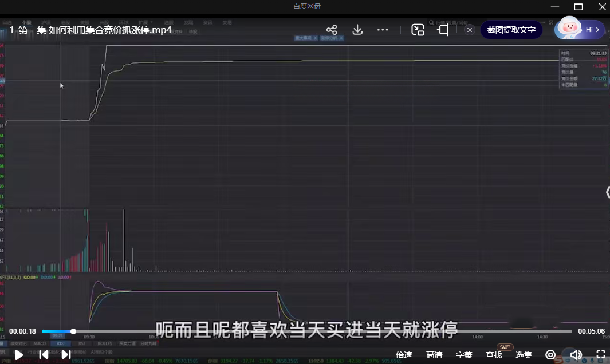The image size is (610, 364).
Task: Dismiss the 截图提取文字 tip with X
Action: click(x=470, y=30)
